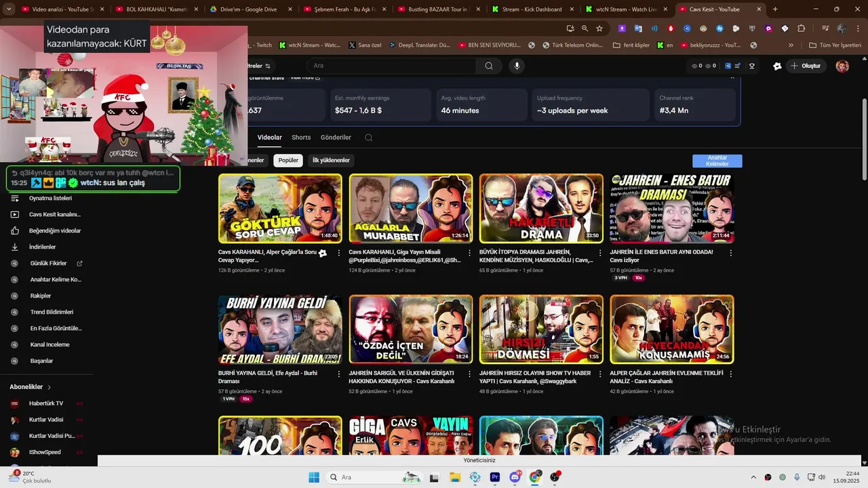
Task: Bookmark this page with star icon
Action: pos(599,28)
